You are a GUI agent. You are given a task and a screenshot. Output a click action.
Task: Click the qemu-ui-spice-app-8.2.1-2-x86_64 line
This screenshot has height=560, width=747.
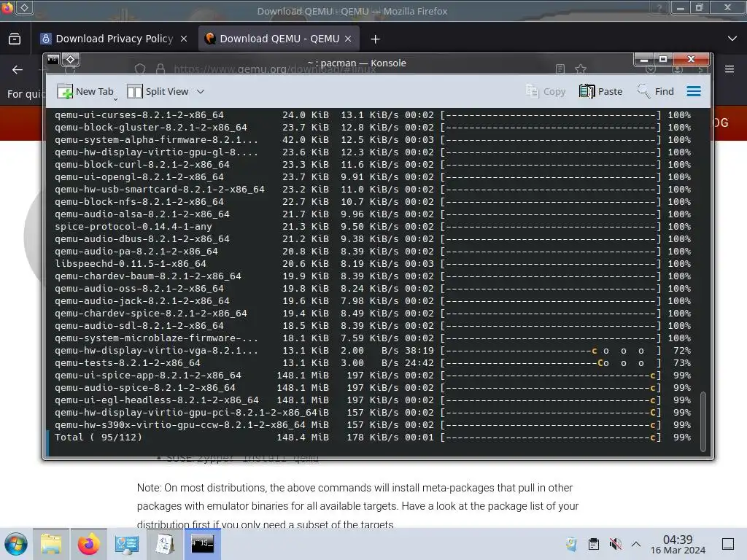tap(372, 376)
